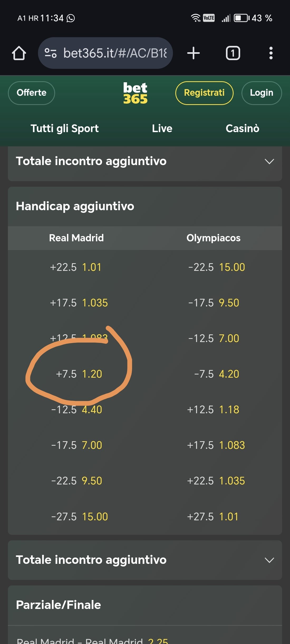The image size is (290, 644).
Task: Switch to Tutti gli Sport tab
Action: [x=65, y=128]
